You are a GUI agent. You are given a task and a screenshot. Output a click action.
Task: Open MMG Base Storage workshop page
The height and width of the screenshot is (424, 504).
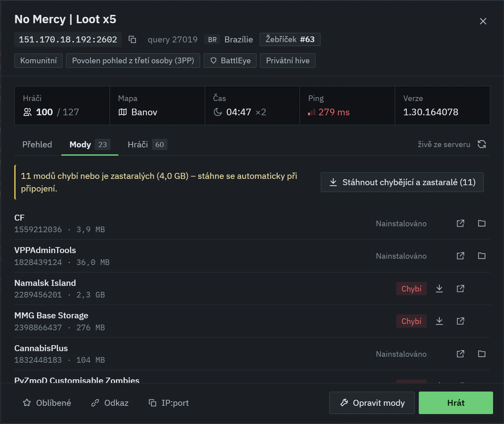pos(461,321)
